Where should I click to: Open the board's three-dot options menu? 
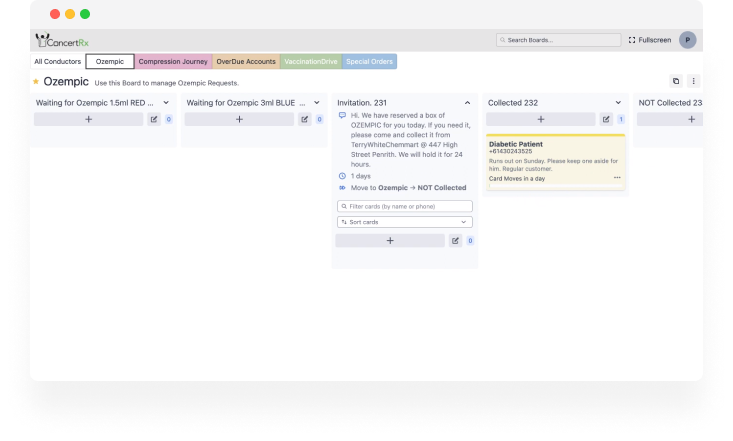tap(693, 81)
